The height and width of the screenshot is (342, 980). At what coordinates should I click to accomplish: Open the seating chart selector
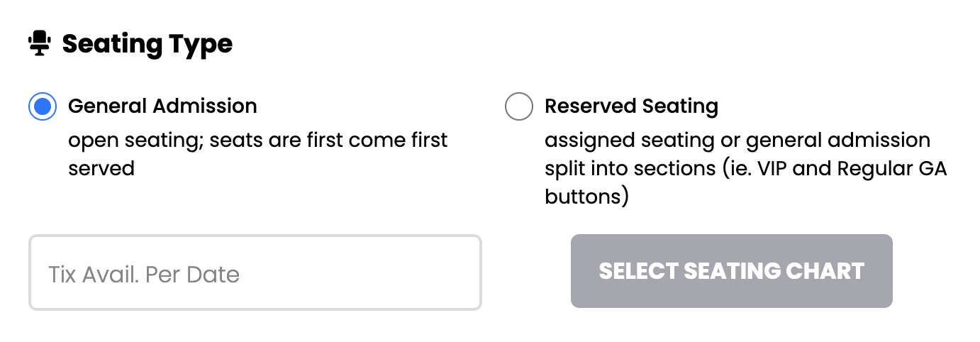pos(731,271)
